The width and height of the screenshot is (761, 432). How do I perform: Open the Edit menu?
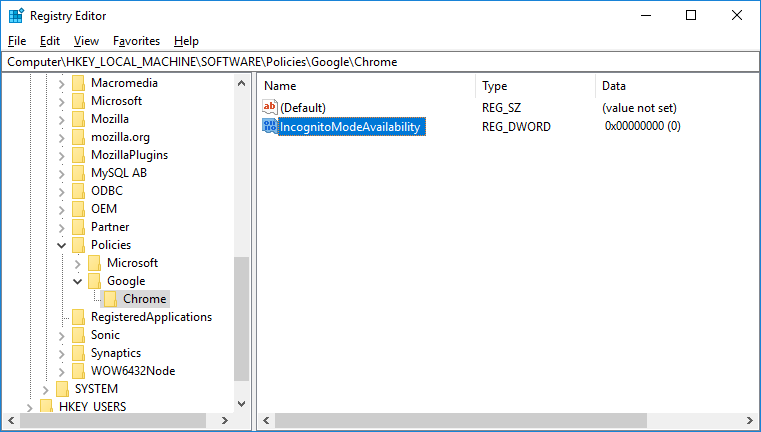[50, 41]
